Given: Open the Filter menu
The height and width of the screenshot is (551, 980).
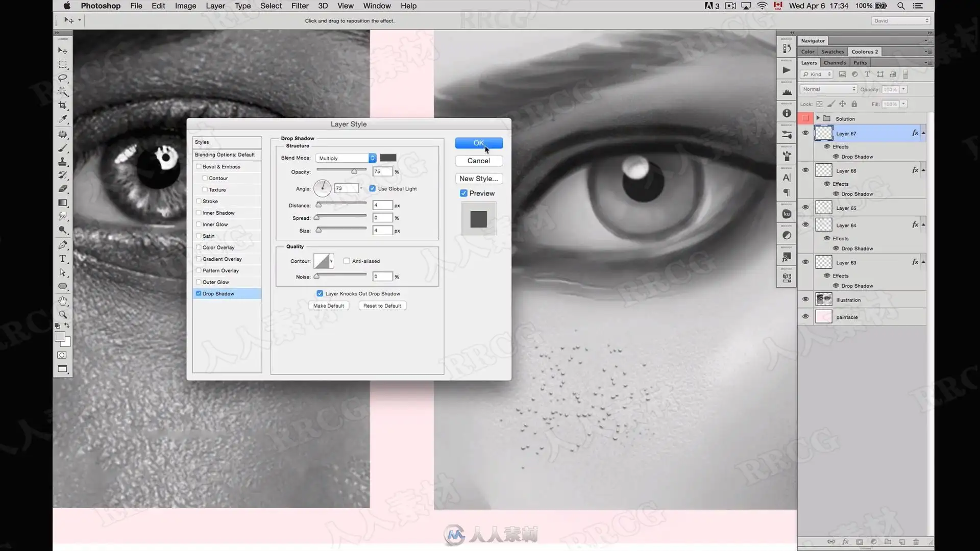Looking at the screenshot, I should tap(300, 6).
